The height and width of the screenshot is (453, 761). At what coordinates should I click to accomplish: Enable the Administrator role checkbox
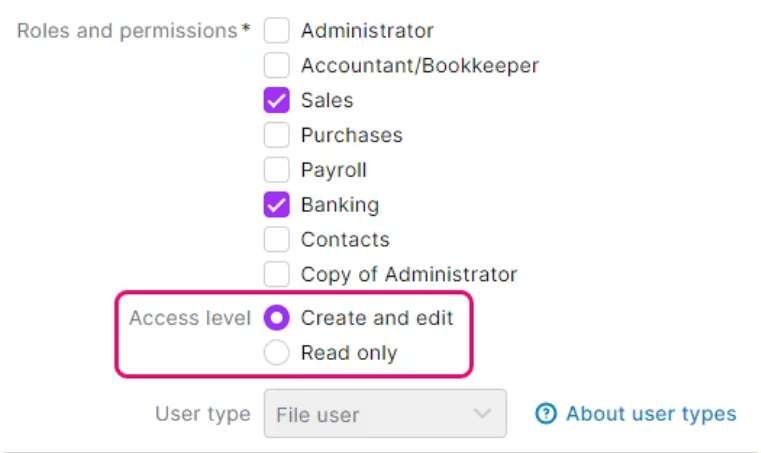pos(277,31)
